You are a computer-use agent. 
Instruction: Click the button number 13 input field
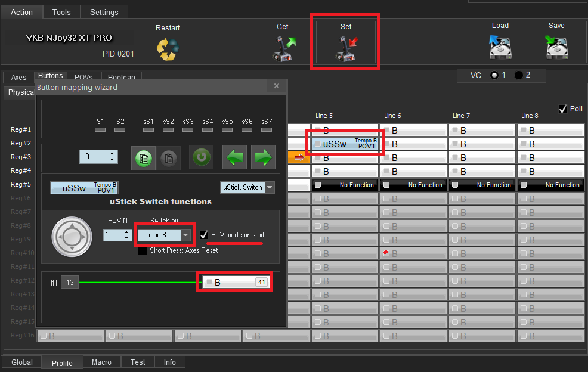click(94, 157)
